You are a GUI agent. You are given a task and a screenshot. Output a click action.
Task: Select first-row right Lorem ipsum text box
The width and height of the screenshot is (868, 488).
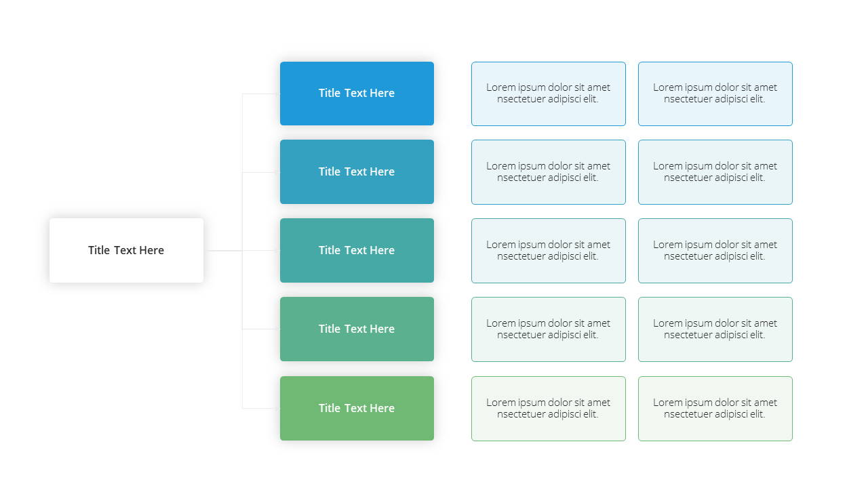715,94
